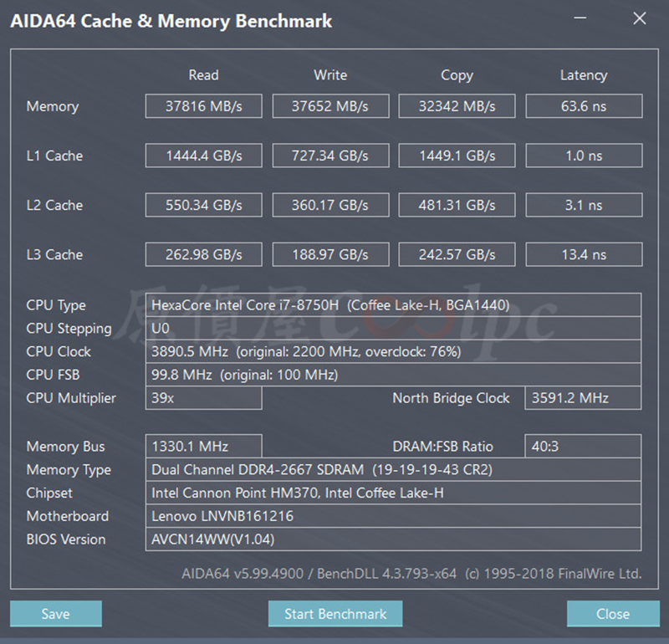Select the Memory Read result field

click(x=203, y=106)
